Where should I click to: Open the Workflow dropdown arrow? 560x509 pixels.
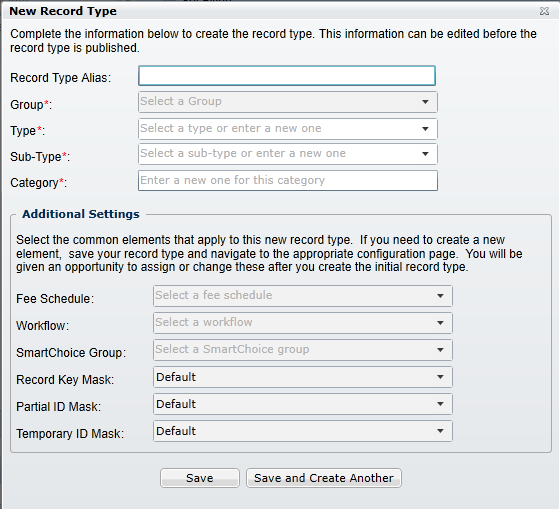coord(440,323)
